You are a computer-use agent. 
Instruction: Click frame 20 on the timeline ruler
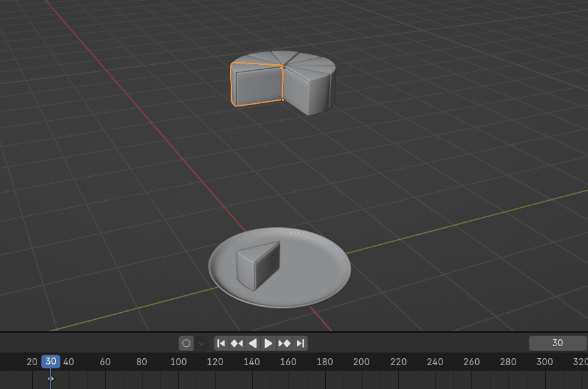tap(32, 362)
